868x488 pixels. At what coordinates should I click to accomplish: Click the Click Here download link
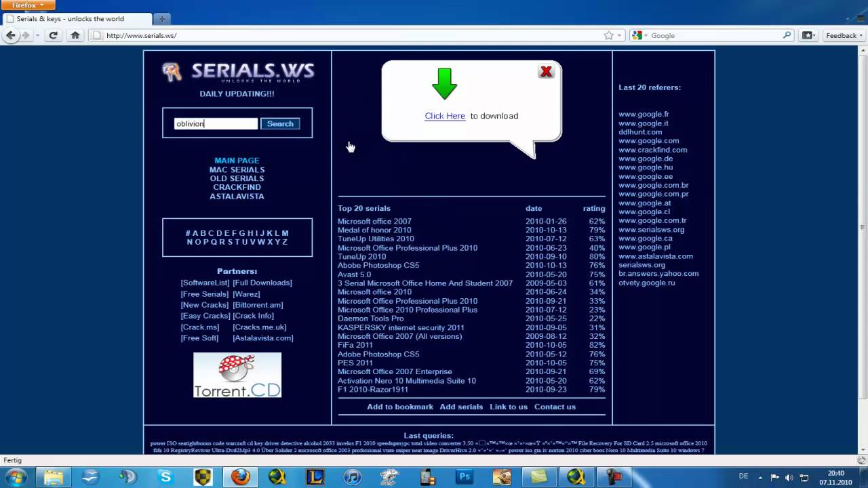[445, 116]
